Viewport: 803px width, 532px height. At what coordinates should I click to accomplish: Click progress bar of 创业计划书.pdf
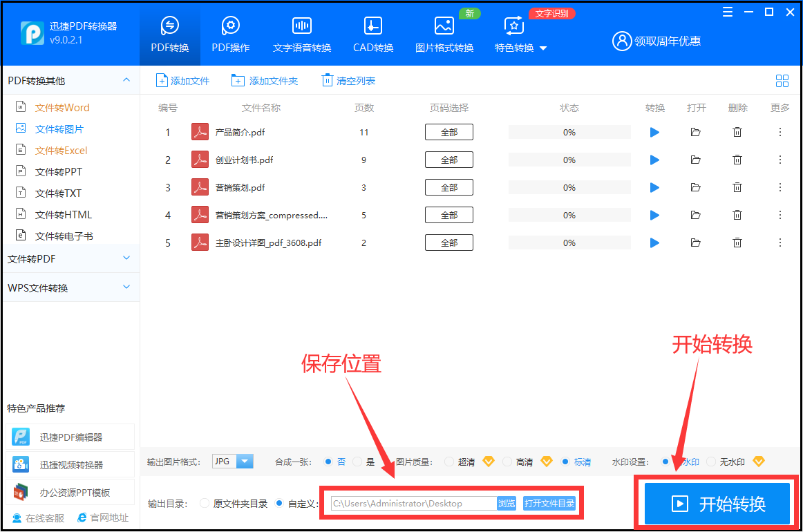(569, 160)
